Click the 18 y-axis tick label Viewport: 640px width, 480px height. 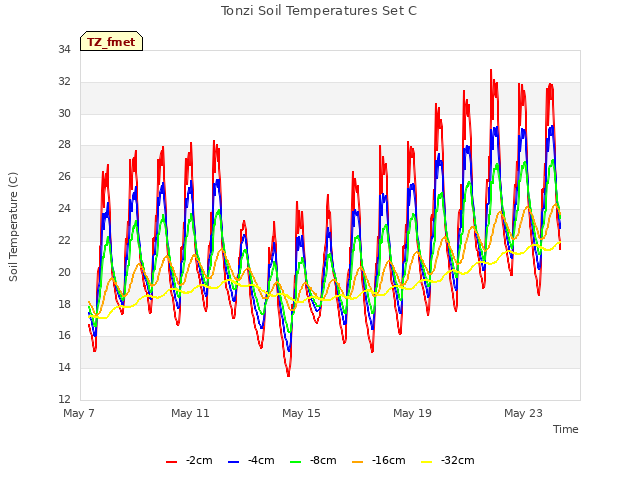click(x=64, y=304)
